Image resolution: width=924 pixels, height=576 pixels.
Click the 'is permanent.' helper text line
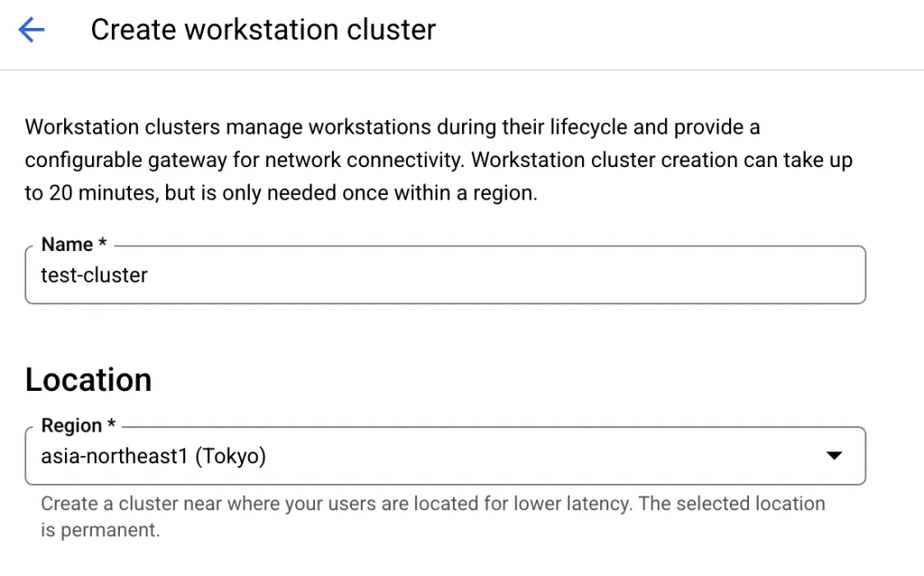tap(100, 530)
